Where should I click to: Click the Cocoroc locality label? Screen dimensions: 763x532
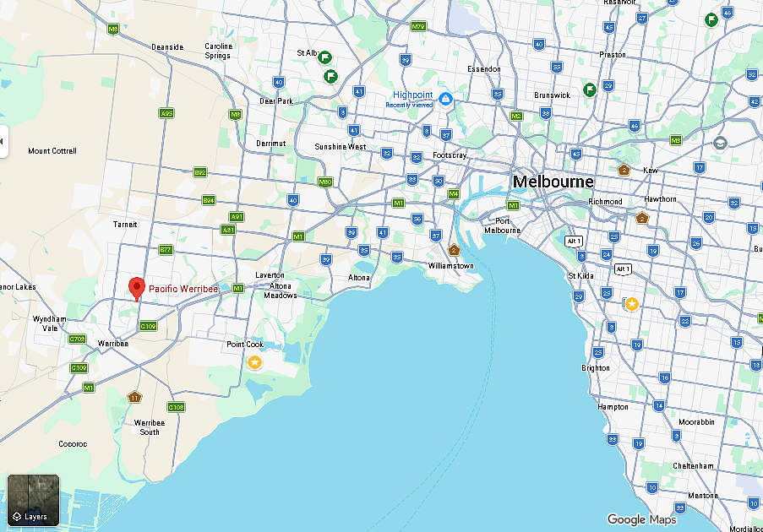point(73,444)
